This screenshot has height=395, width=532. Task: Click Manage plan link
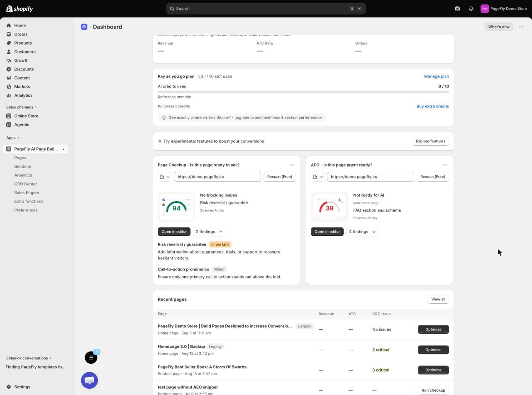pos(436,76)
